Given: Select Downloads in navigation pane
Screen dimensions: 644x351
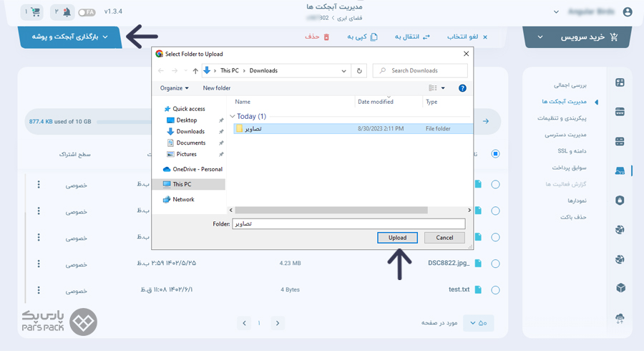Looking at the screenshot, I should coord(190,132).
